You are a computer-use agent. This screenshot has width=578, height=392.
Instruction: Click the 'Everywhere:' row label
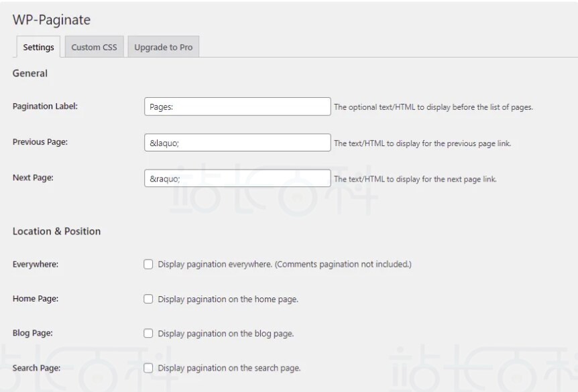pyautogui.click(x=36, y=264)
